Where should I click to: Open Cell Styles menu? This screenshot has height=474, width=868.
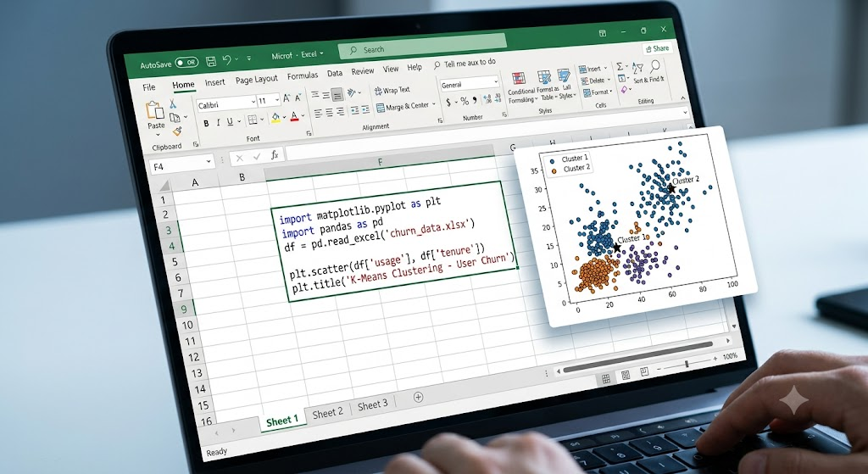tap(565, 84)
